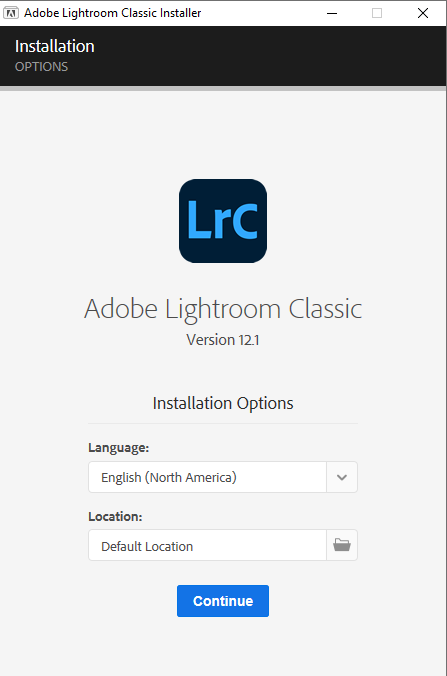Click the LrC Lightroom Classic logo
447x676 pixels.
pyautogui.click(x=223, y=221)
